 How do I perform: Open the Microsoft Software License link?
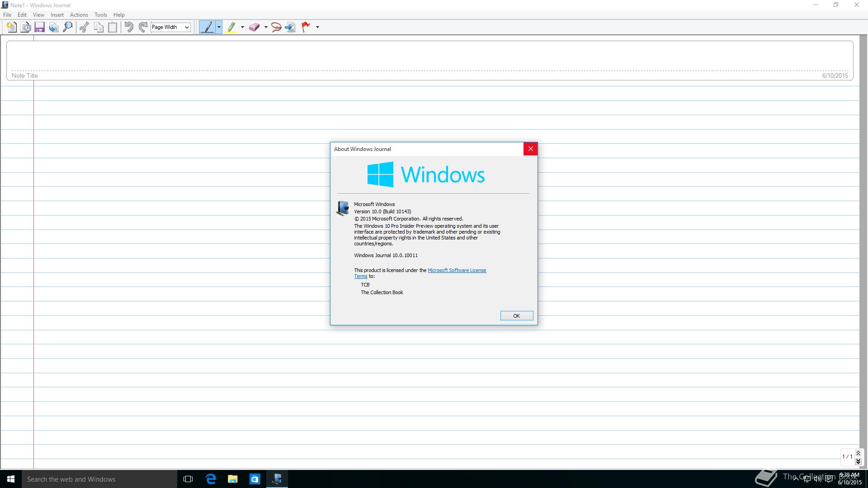tap(457, 270)
